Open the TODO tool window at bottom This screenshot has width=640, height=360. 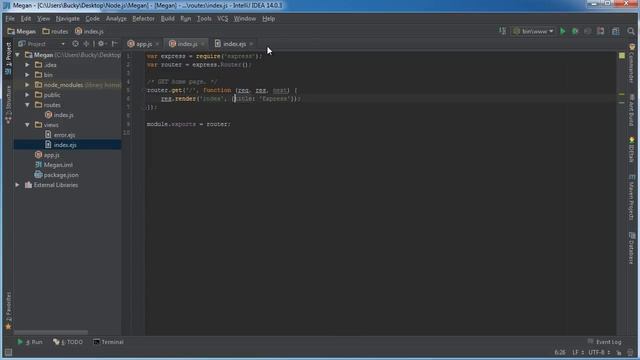(x=68, y=342)
